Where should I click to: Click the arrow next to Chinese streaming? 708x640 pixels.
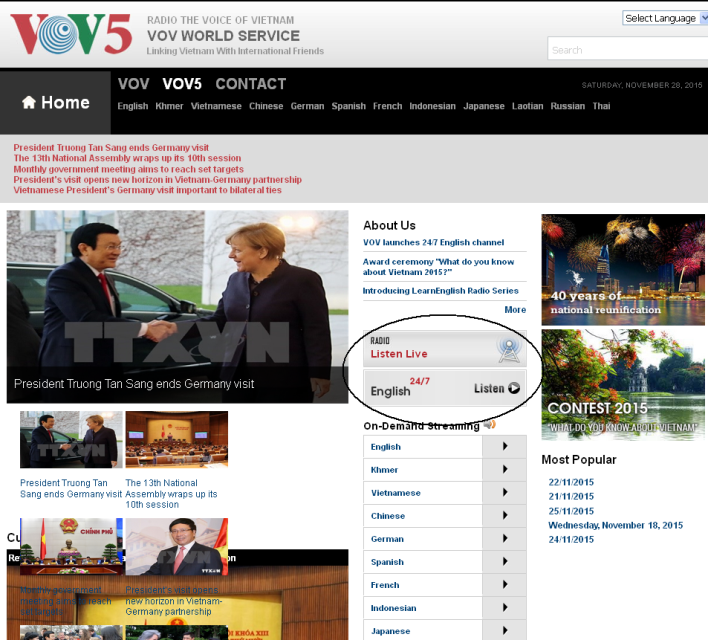[x=504, y=516]
